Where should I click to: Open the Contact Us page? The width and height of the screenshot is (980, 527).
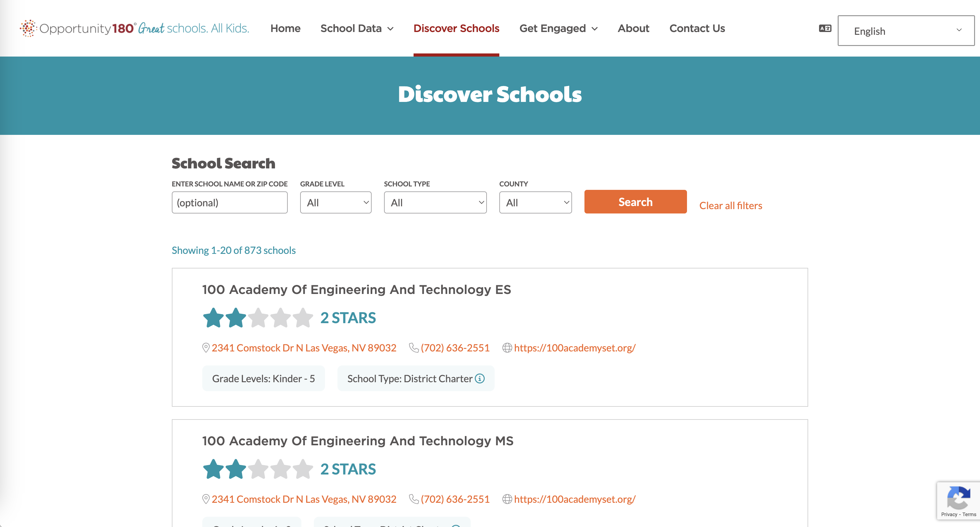(x=697, y=28)
